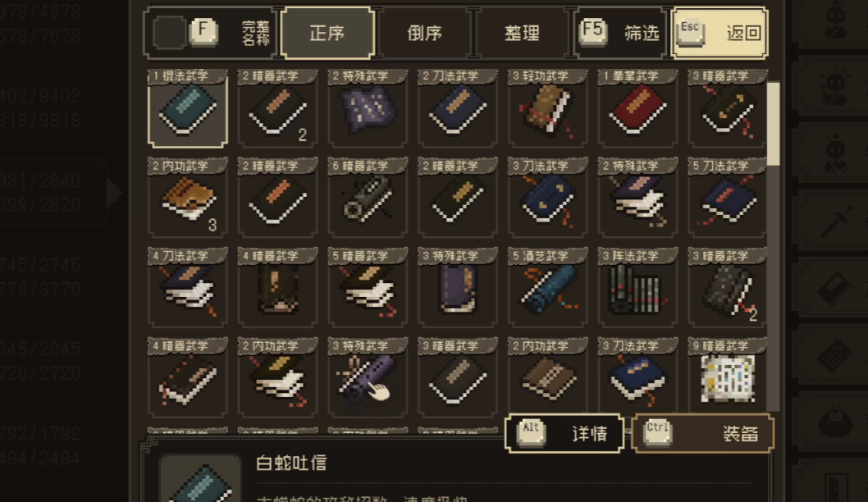Click the 返回 back button
The image size is (868, 502).
coord(719,33)
